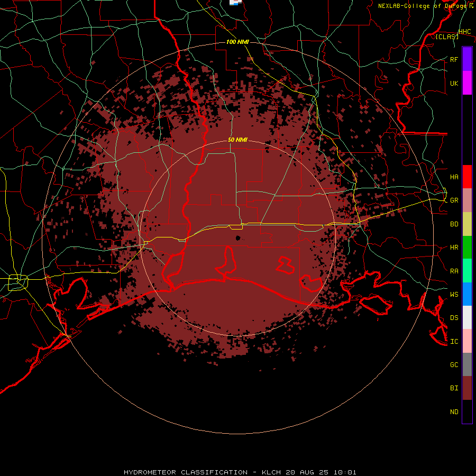Screen dimensions: 476x476
Task: Click the WS legend label
Action: (x=454, y=294)
